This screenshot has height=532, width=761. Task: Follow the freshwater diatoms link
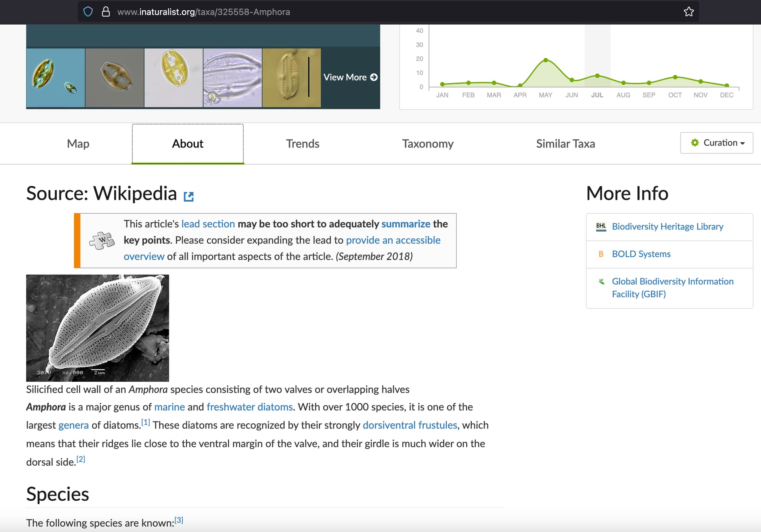[249, 407]
